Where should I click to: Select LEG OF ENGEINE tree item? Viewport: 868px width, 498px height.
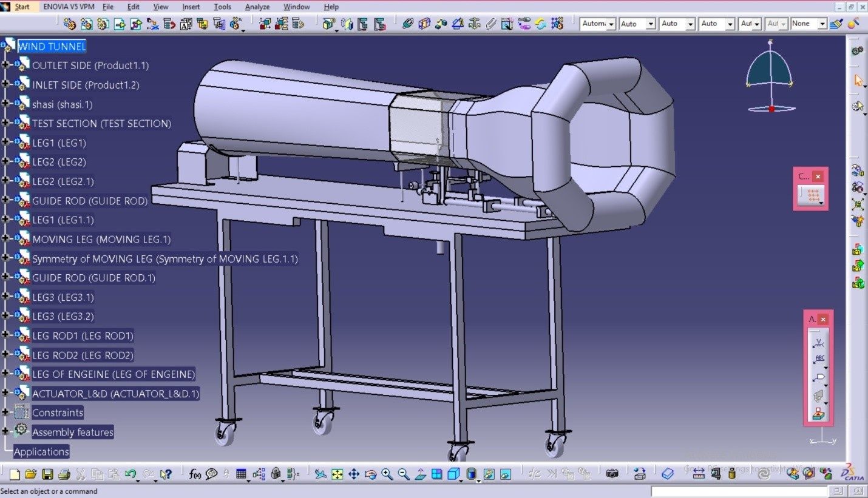click(114, 374)
